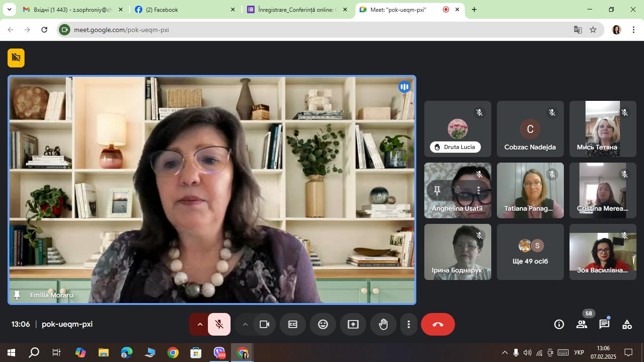
Task: Leave the call with red button
Action: tap(438, 324)
